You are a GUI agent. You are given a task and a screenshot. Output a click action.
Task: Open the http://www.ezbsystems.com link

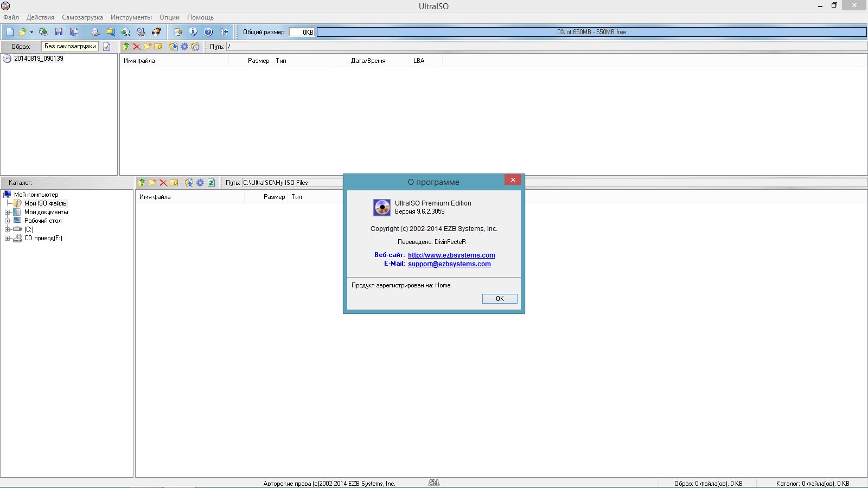click(451, 255)
